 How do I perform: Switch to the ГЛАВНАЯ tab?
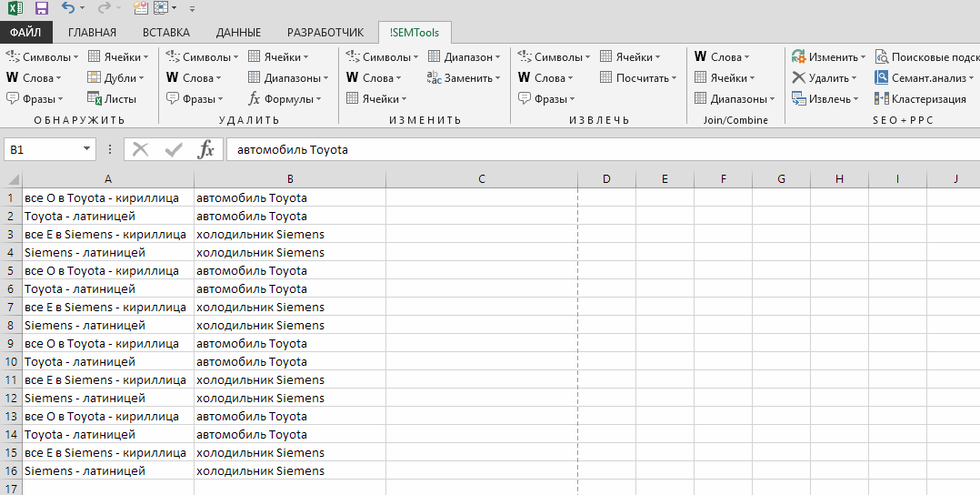(92, 33)
